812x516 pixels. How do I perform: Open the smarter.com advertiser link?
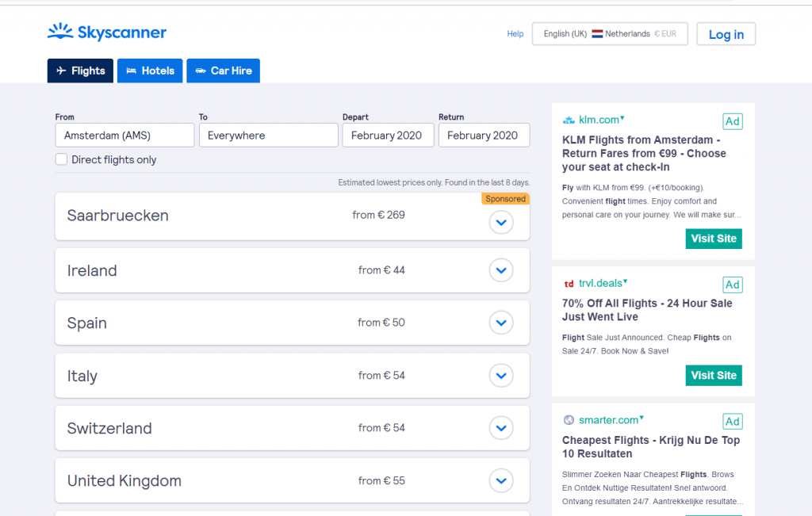(x=608, y=420)
